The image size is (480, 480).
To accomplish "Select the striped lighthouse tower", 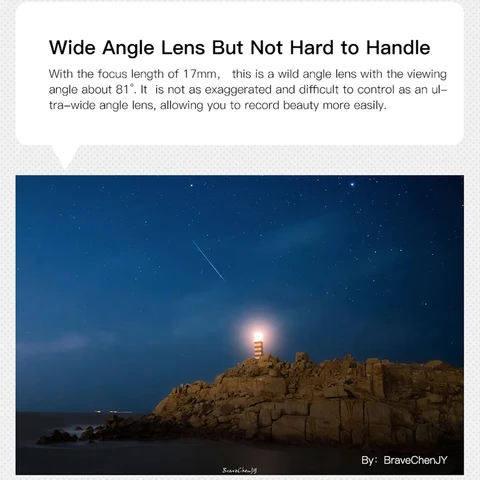I will click(x=258, y=350).
